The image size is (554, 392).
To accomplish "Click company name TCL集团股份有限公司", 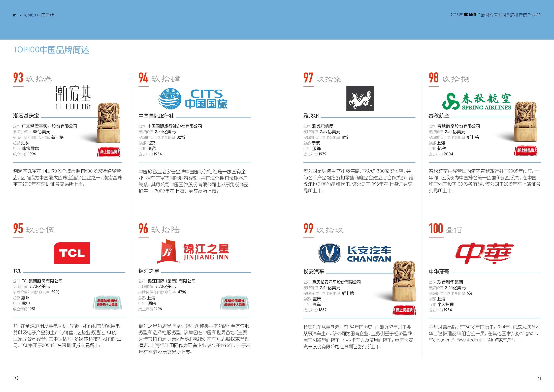I will tap(42, 281).
